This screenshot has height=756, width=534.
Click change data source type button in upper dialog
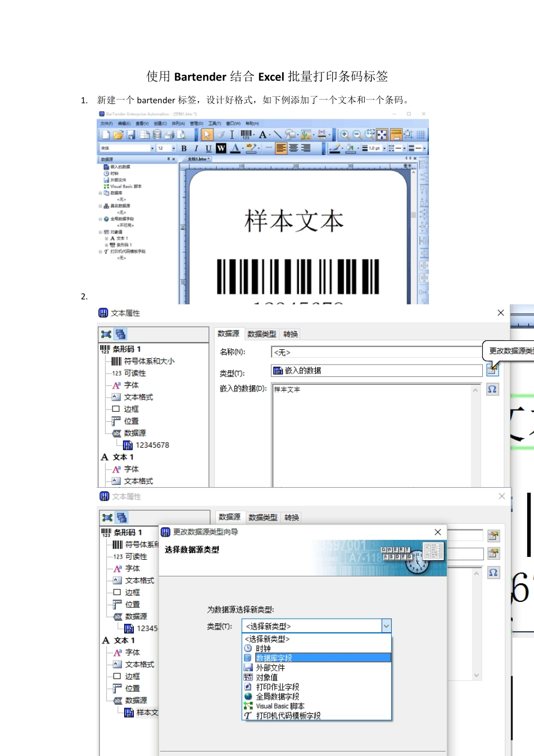point(492,370)
